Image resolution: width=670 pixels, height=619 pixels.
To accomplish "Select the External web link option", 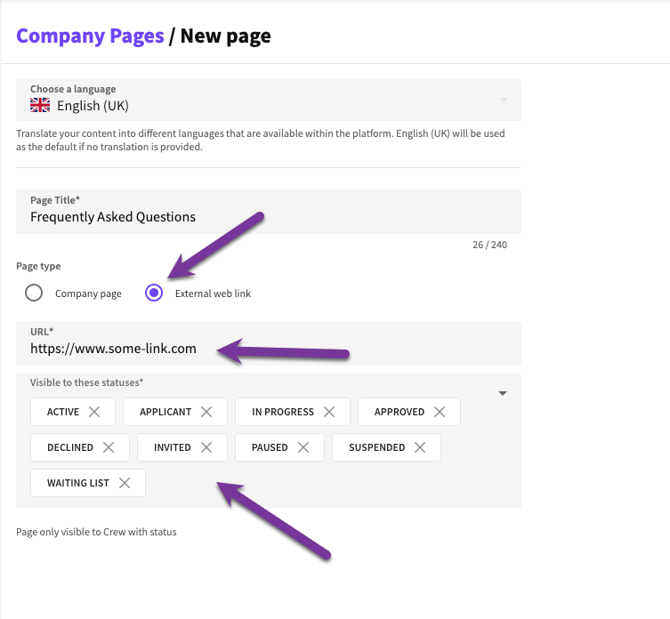I will click(154, 293).
